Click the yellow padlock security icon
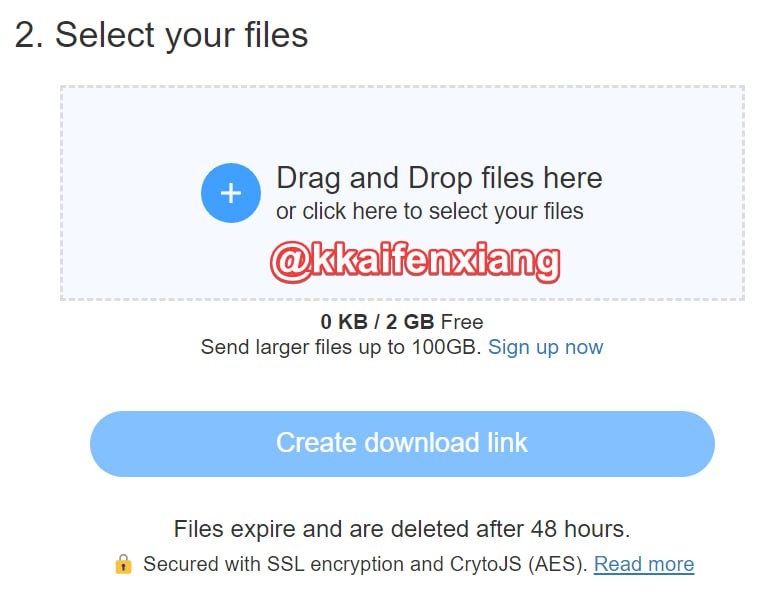This screenshot has height=609, width=761. [x=123, y=564]
